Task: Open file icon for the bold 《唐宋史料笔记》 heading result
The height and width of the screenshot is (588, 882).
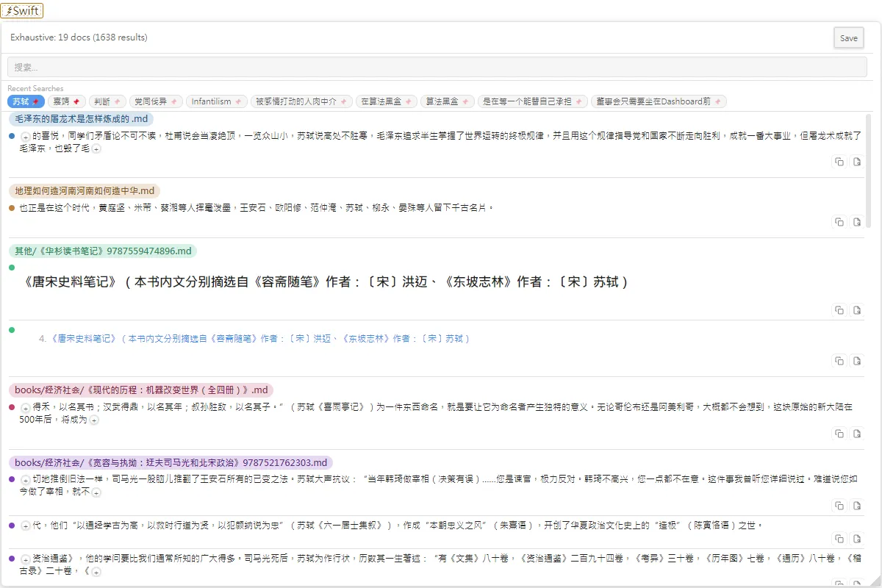Action: point(856,311)
